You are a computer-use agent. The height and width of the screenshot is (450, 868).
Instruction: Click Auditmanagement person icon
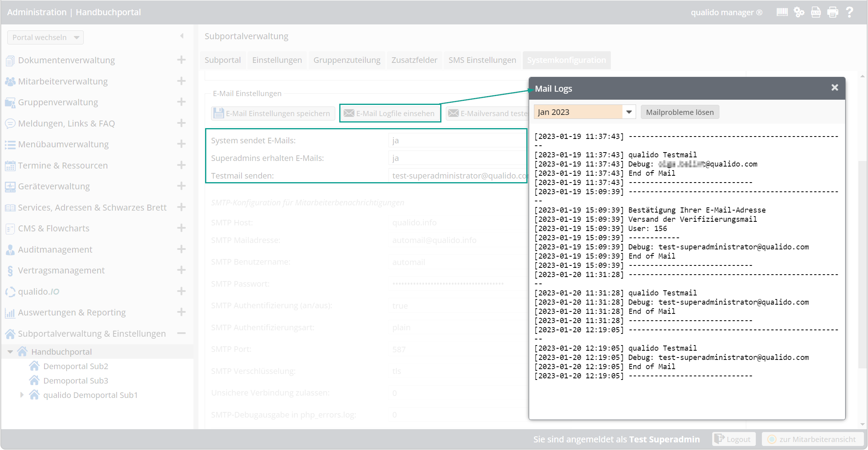click(x=10, y=249)
